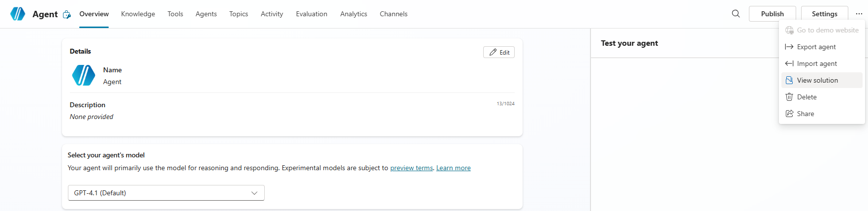
Task: Click the Export agent arrow icon
Action: click(x=789, y=47)
